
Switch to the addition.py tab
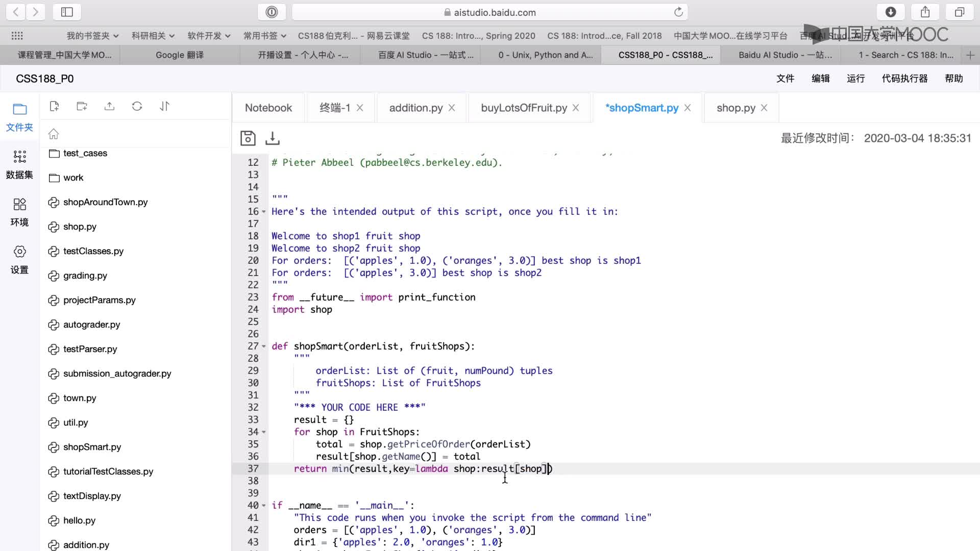416,108
